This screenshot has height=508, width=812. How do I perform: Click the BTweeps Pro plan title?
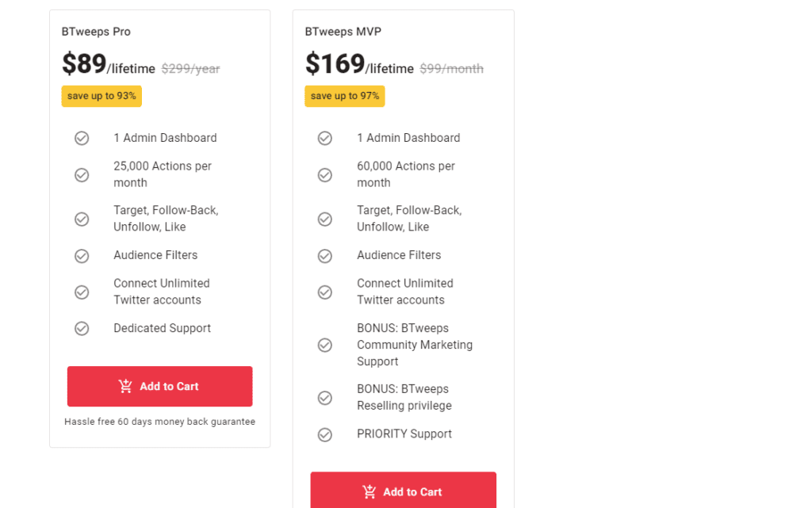pos(96,32)
